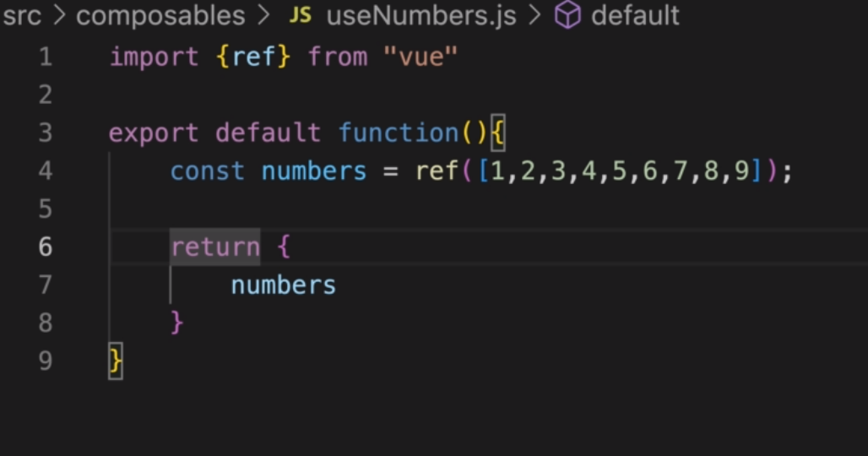The width and height of the screenshot is (868, 456).
Task: Click the pink closing brace on line 8
Action: 176,323
